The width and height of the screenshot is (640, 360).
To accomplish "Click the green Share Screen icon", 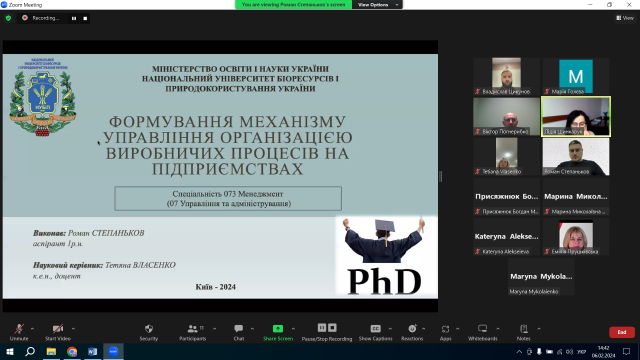I will [278, 329].
